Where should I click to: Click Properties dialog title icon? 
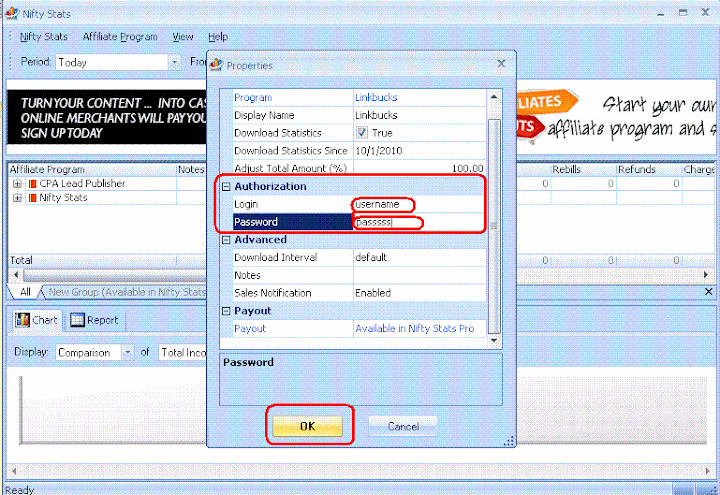216,65
